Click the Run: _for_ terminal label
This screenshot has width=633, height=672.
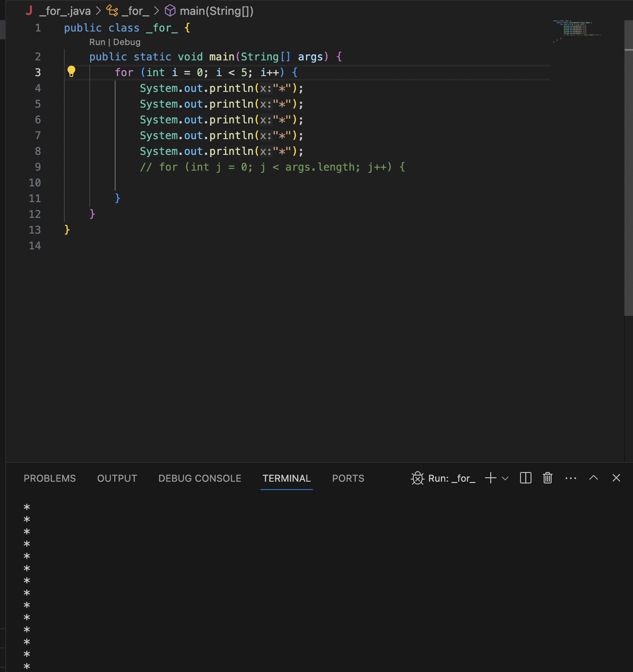(x=452, y=479)
